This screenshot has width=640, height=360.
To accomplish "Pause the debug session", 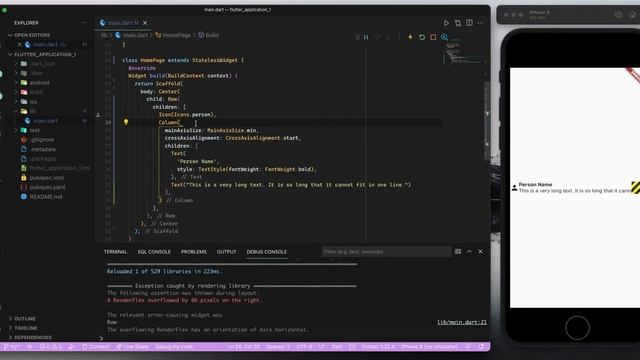I will coord(366,37).
